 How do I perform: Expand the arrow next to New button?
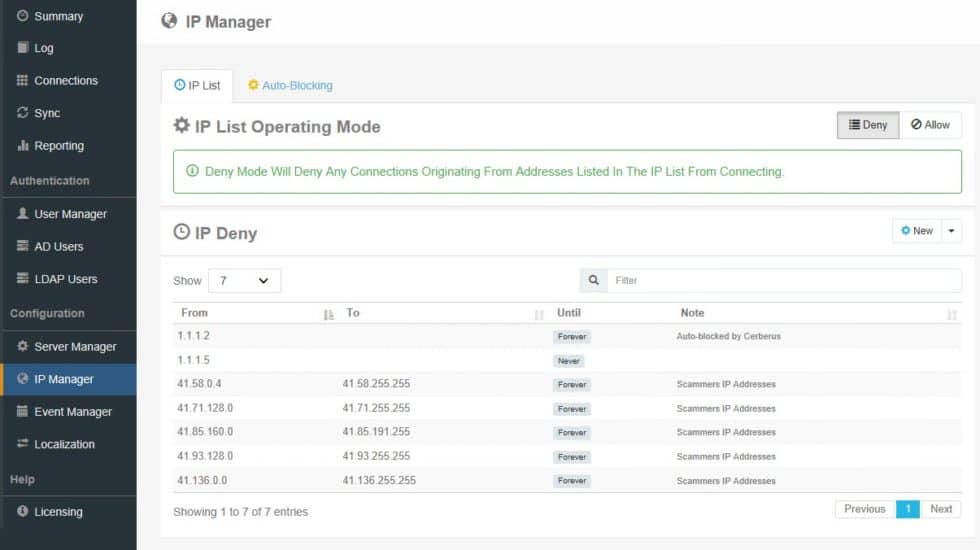pos(951,231)
